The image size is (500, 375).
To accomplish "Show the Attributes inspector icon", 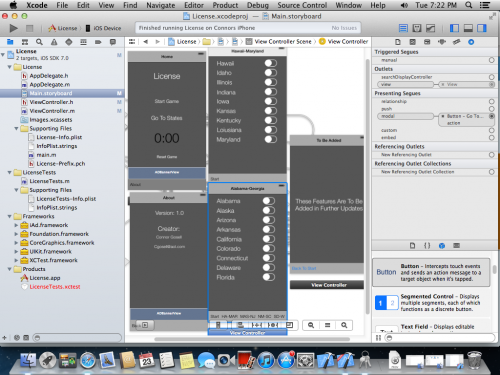I will tap(442, 42).
